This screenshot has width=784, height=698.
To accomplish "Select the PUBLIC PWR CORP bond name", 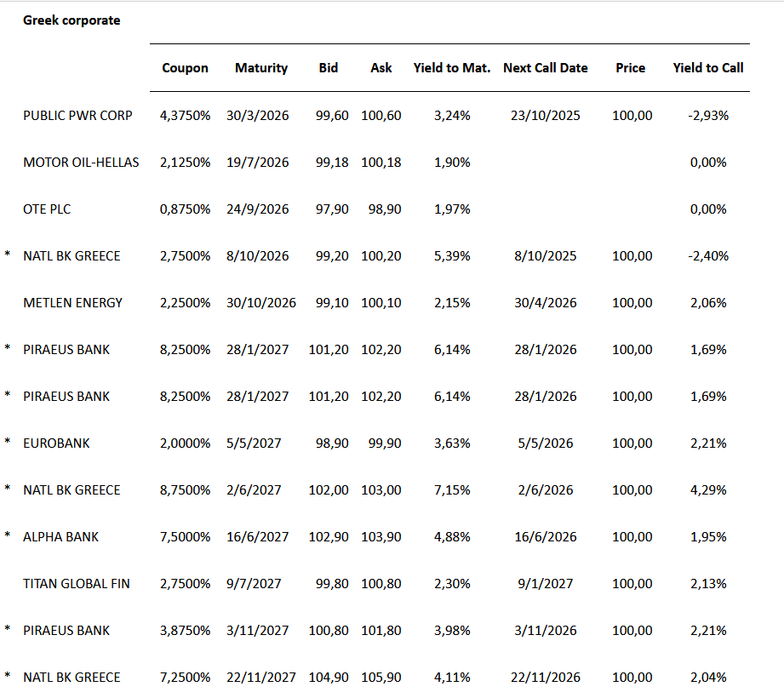I will (x=77, y=115).
